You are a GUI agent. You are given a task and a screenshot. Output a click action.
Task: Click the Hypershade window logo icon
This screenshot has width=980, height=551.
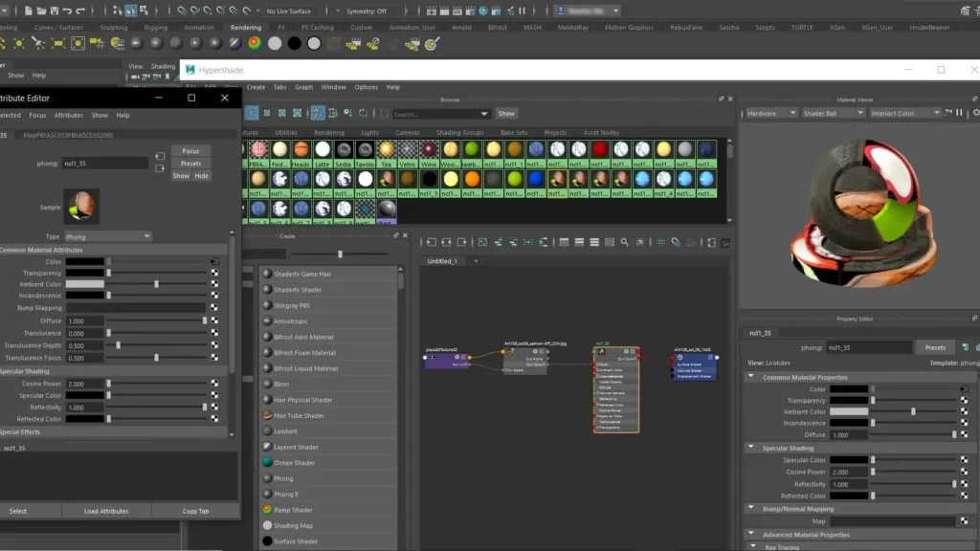190,70
